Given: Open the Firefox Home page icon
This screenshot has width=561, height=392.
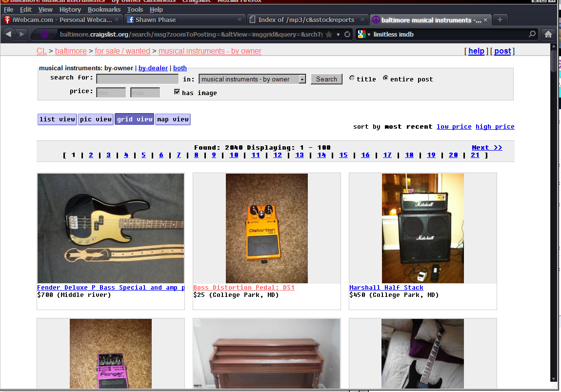Looking at the screenshot, I should [548, 34].
